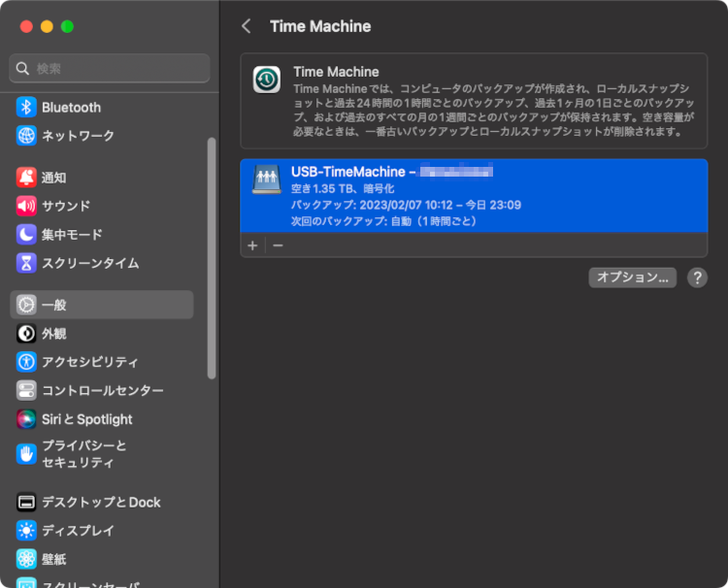Open 集中モード moon icon
This screenshot has height=588, width=728.
(x=26, y=235)
